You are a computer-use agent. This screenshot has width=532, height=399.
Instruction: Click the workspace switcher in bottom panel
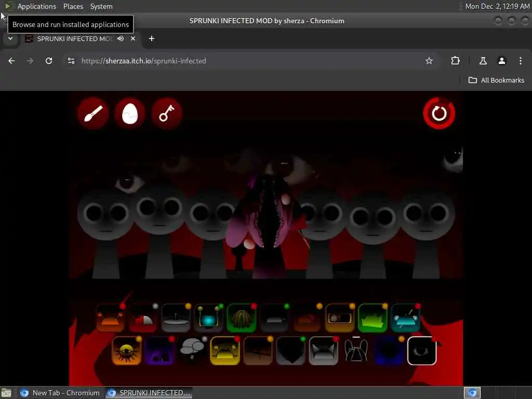[472, 393]
